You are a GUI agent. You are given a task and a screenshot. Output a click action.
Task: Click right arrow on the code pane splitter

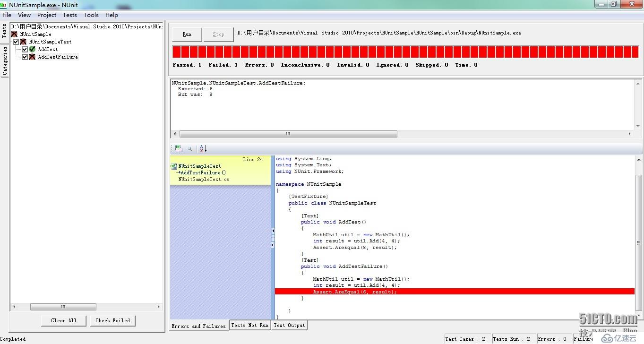click(x=273, y=245)
